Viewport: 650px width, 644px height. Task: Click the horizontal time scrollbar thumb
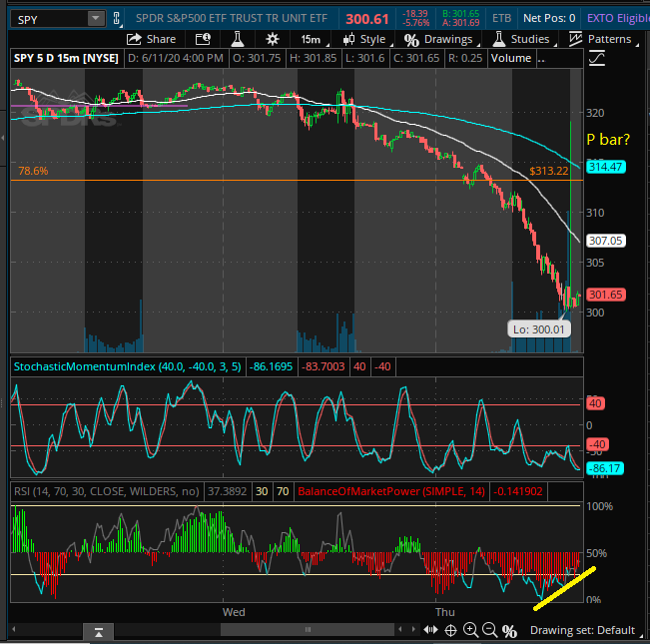308,629
